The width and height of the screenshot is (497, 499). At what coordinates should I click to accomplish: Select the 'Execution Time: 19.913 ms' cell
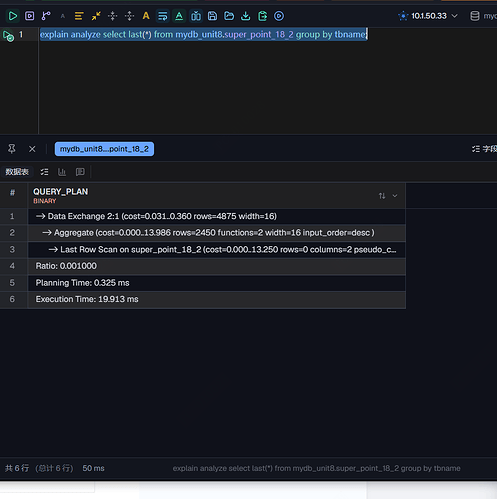click(x=217, y=299)
